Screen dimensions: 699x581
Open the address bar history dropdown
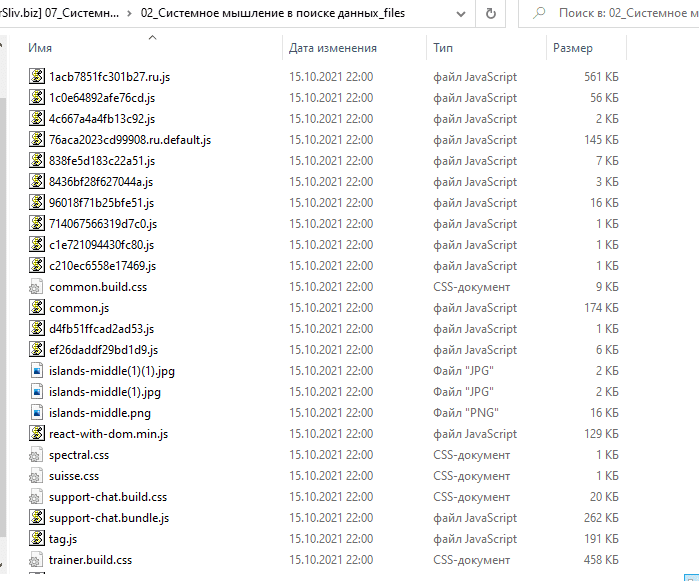pos(459,14)
